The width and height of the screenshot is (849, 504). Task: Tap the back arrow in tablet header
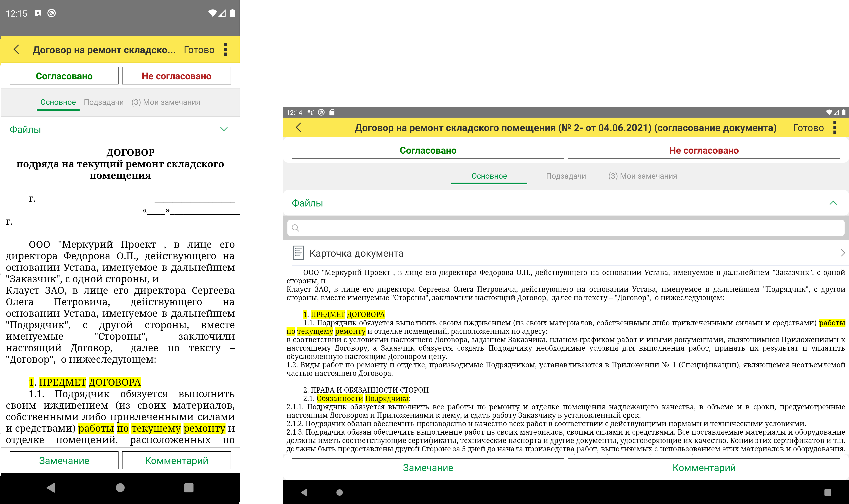pyautogui.click(x=298, y=128)
